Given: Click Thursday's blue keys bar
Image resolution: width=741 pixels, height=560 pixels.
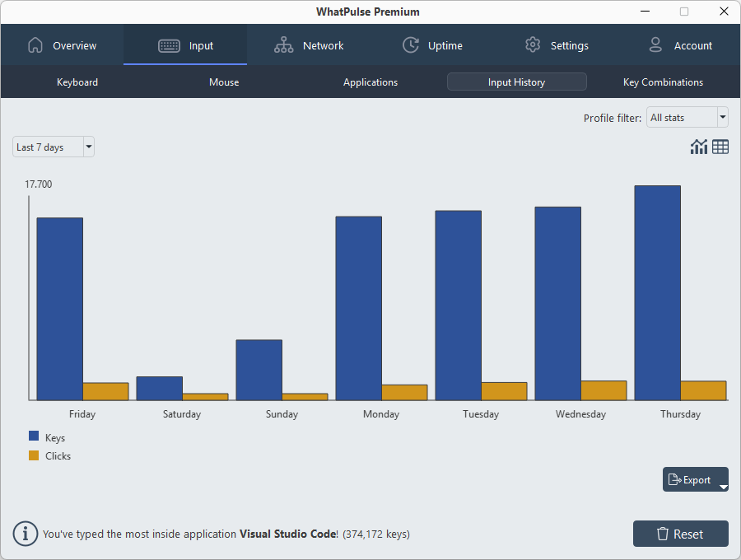Looking at the screenshot, I should click(x=657, y=292).
